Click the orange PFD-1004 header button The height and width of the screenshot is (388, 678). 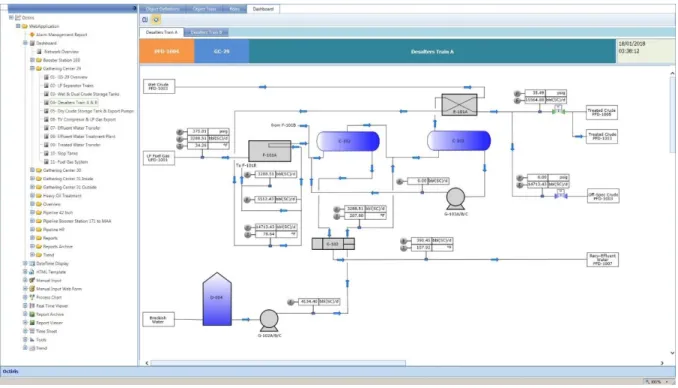click(167, 51)
